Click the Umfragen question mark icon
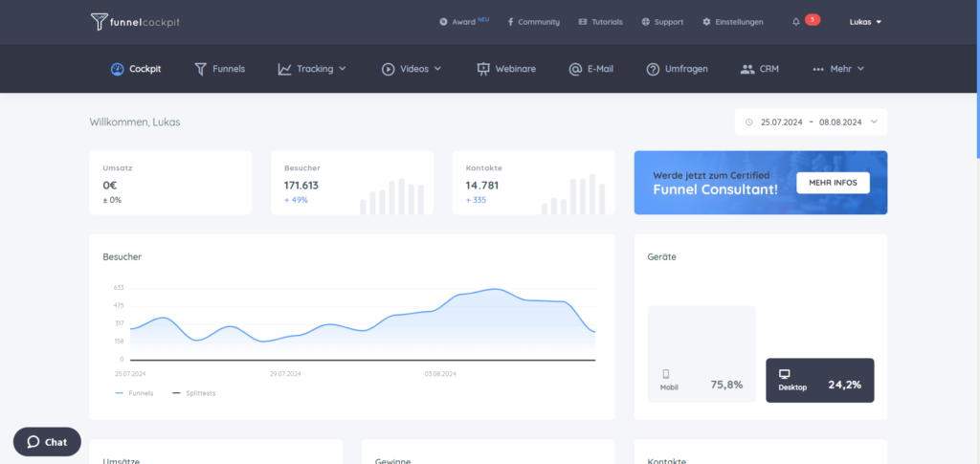The image size is (980, 464). coord(653,69)
